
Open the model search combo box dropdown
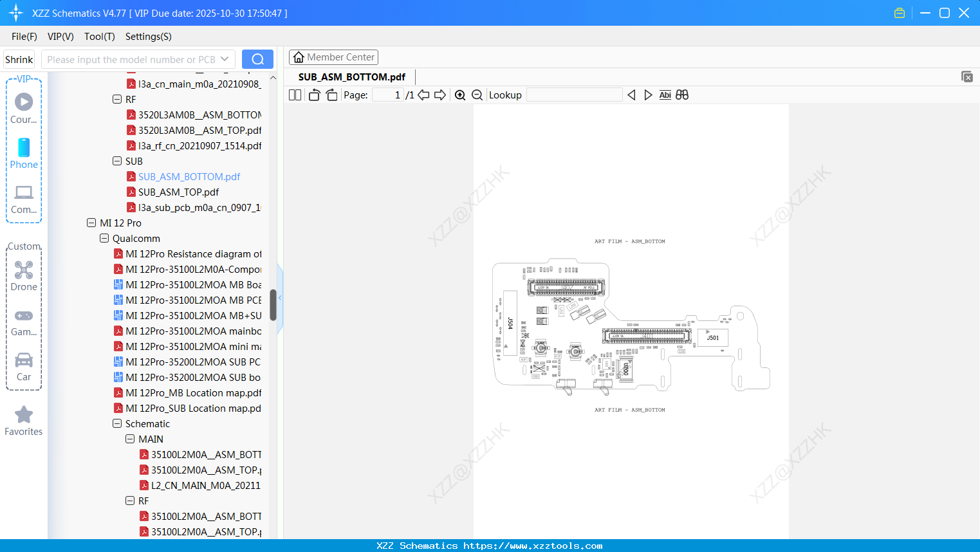click(225, 59)
